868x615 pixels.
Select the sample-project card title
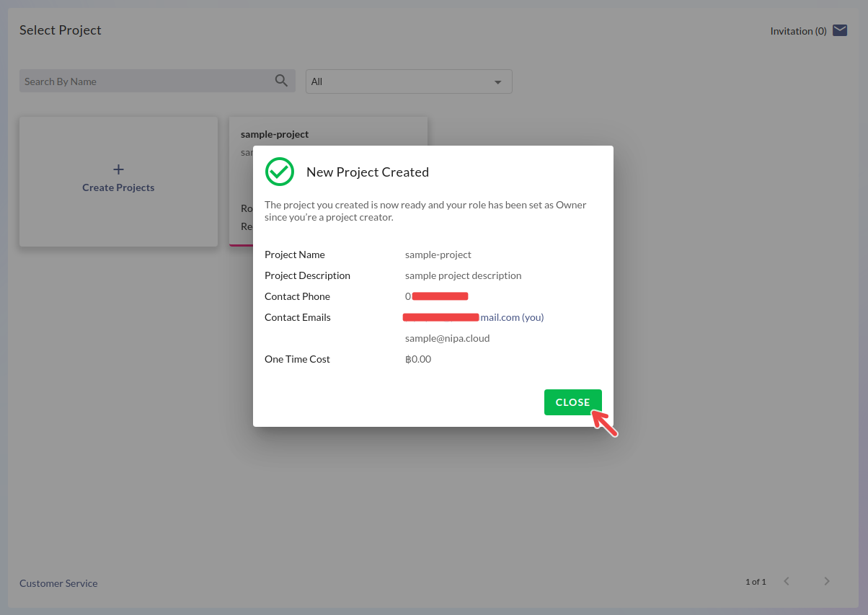[x=275, y=134]
